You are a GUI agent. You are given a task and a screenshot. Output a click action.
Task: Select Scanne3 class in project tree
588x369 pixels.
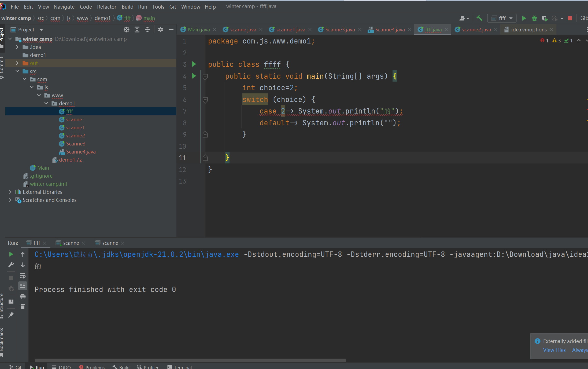(76, 144)
